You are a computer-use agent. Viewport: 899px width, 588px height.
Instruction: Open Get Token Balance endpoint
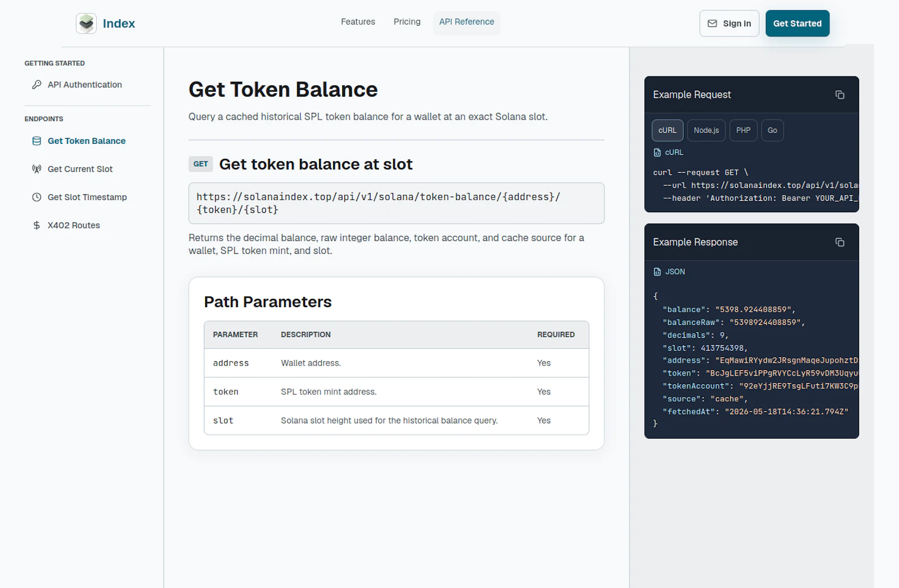88,141
